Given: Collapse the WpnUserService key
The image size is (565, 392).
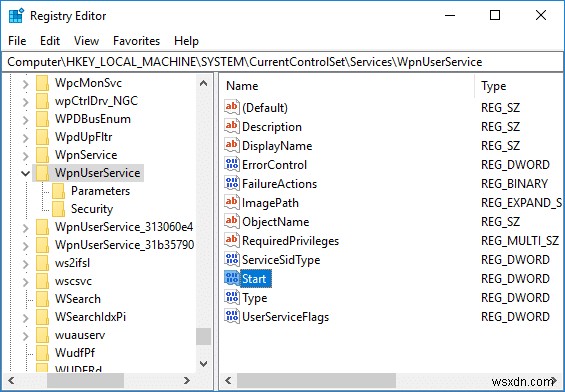Looking at the screenshot, I should pos(25,173).
